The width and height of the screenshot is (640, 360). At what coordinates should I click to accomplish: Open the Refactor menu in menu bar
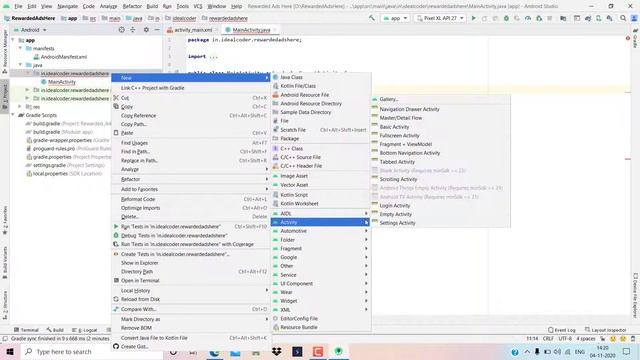point(132,6)
